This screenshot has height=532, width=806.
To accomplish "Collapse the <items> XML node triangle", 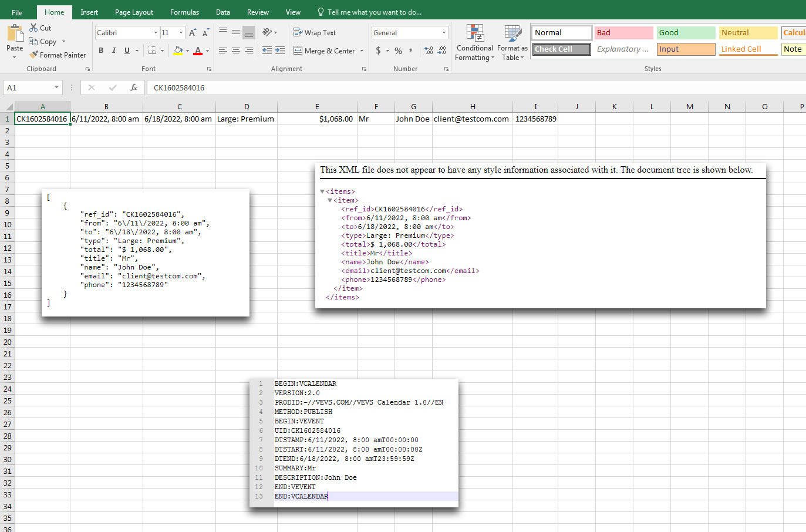I will [x=322, y=191].
